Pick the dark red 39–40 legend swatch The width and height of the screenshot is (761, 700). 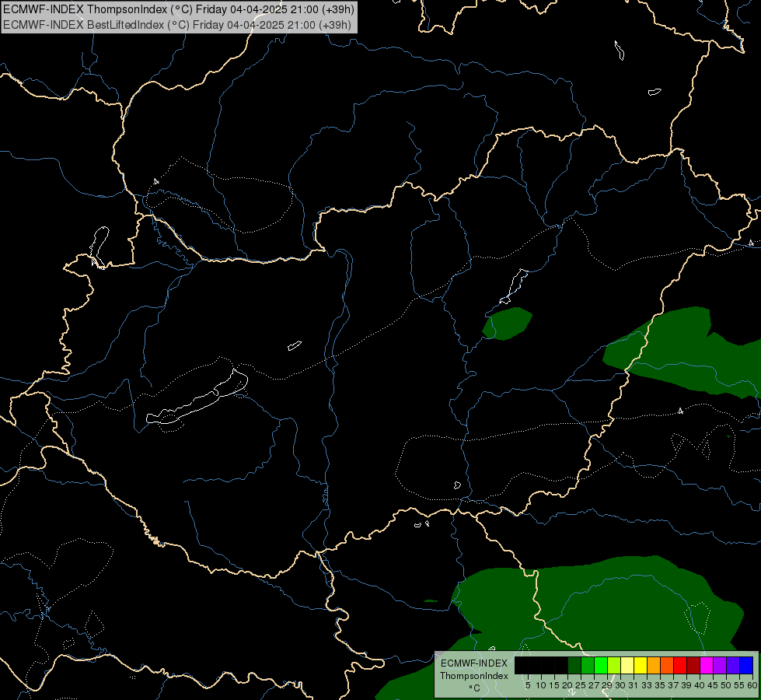tap(693, 665)
